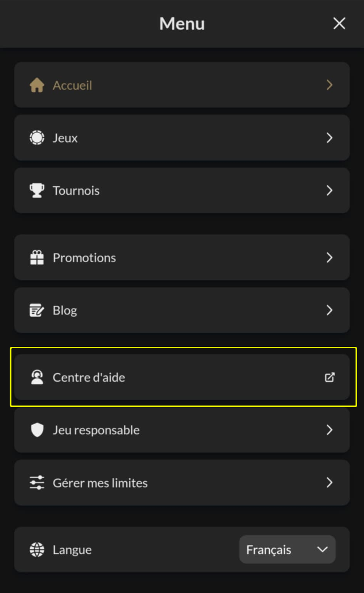Click the globe icon beside Langue
The height and width of the screenshot is (593, 364).
(37, 549)
